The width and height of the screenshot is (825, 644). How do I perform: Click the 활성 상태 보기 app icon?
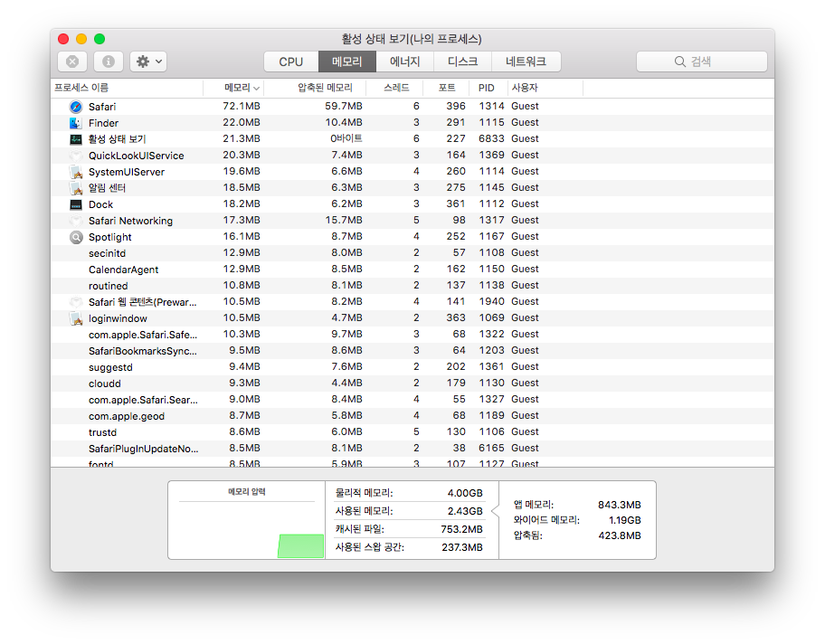pyautogui.click(x=76, y=139)
